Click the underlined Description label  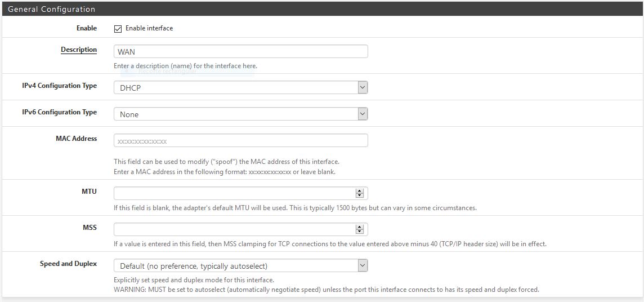click(79, 50)
